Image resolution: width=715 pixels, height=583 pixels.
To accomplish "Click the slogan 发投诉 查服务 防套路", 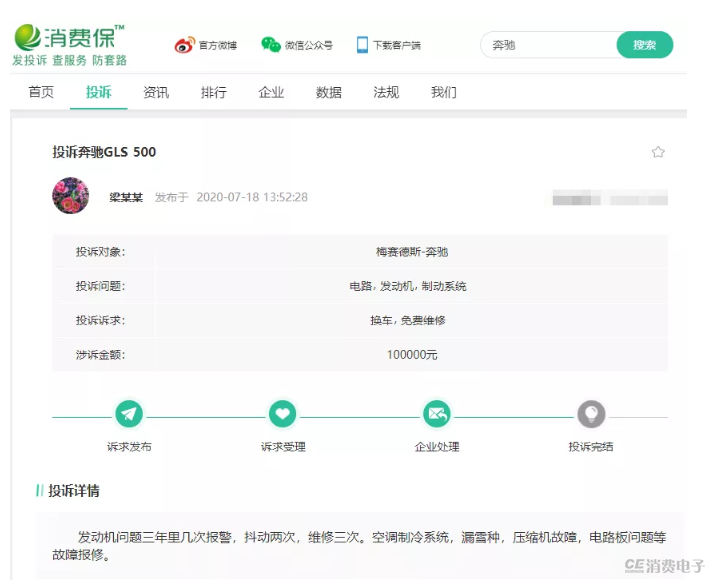I will coord(69,60).
